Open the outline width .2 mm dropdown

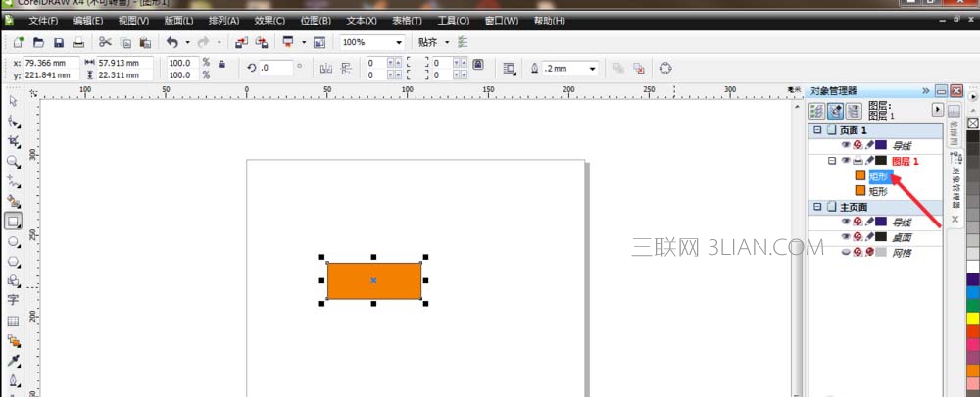(x=592, y=69)
